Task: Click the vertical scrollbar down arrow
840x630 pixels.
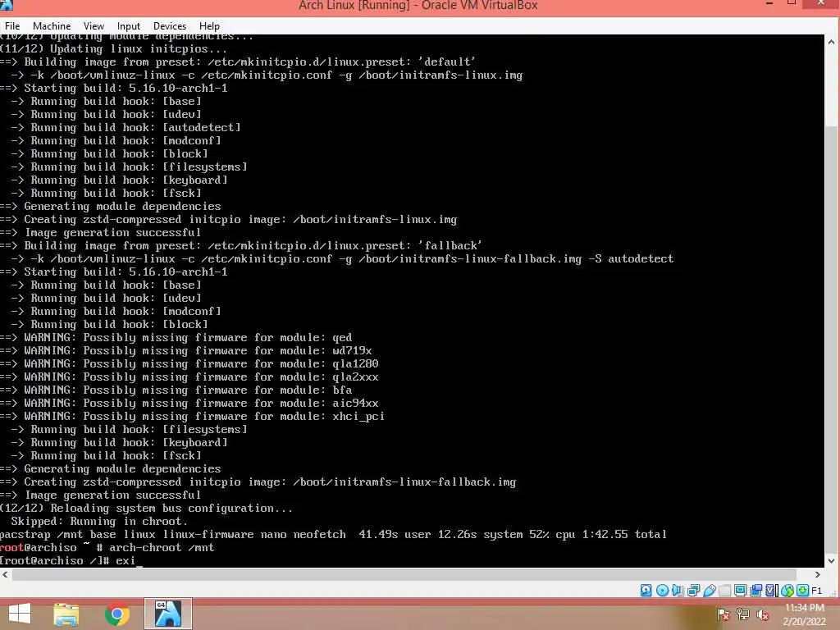Action: coord(832,561)
